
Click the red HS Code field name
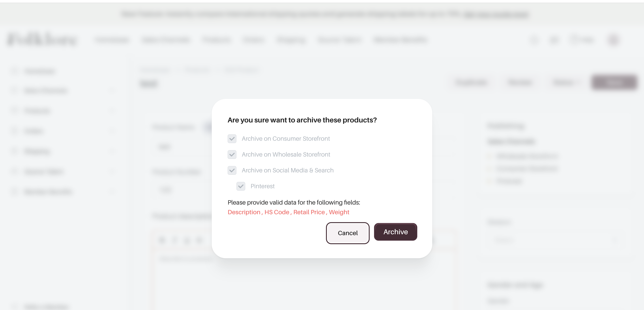pos(277,212)
